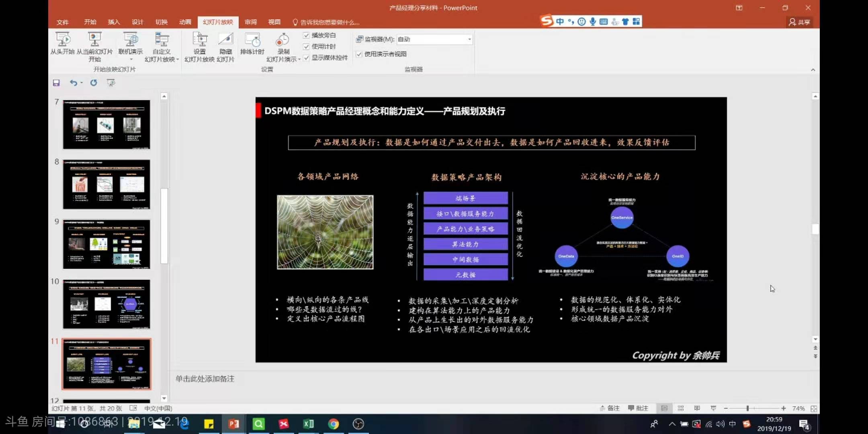The image size is (868, 434).
Task: Disable the 播放旁白 checkbox
Action: (306, 35)
